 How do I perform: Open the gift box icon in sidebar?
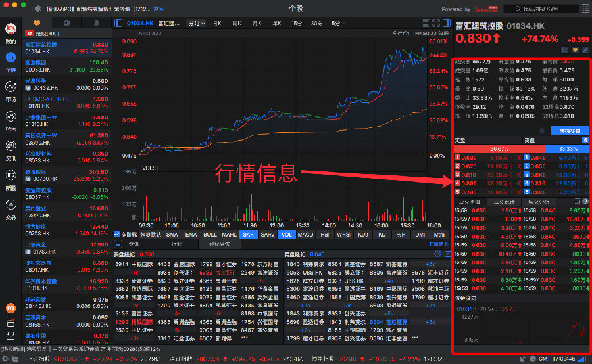(x=11, y=323)
